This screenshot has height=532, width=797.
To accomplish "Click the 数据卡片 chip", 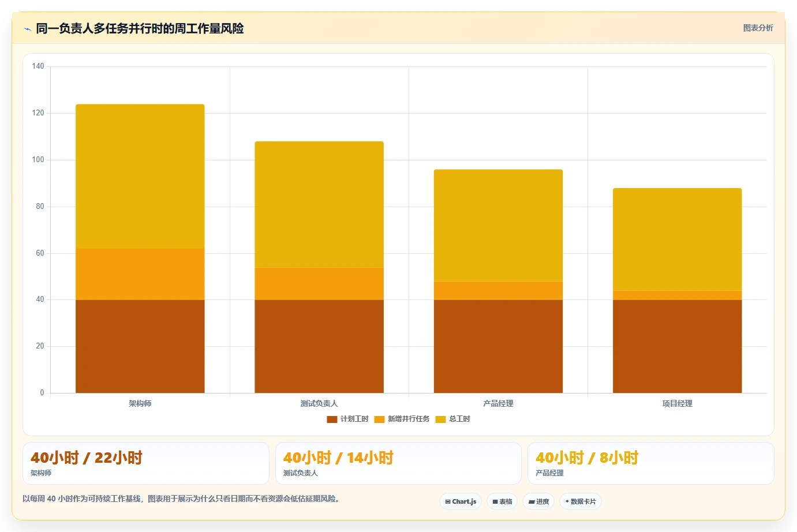I will (581, 501).
